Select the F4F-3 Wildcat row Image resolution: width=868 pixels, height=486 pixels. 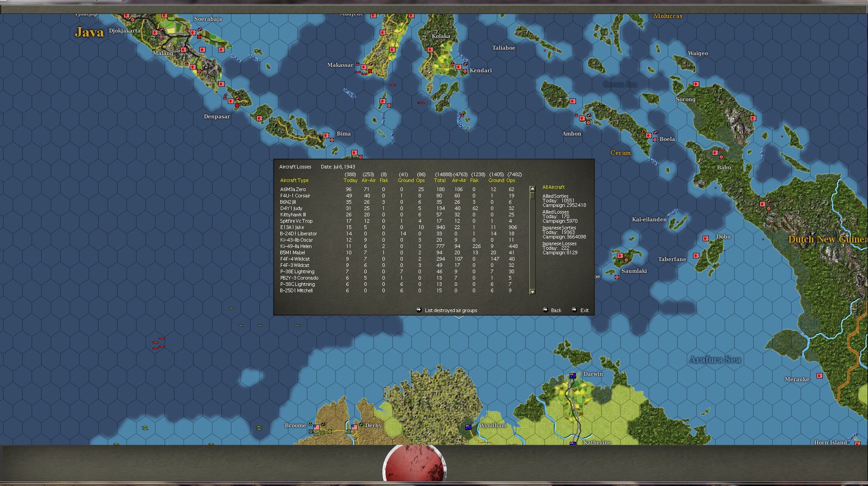coord(398,265)
